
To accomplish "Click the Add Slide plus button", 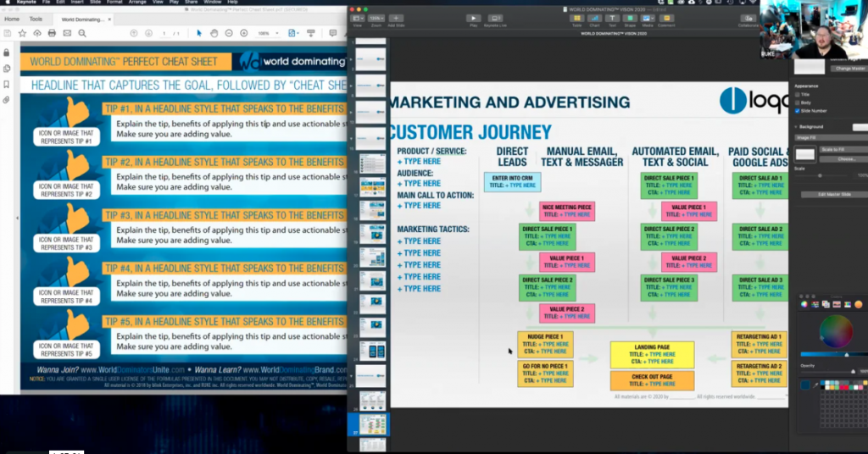I will (x=396, y=18).
